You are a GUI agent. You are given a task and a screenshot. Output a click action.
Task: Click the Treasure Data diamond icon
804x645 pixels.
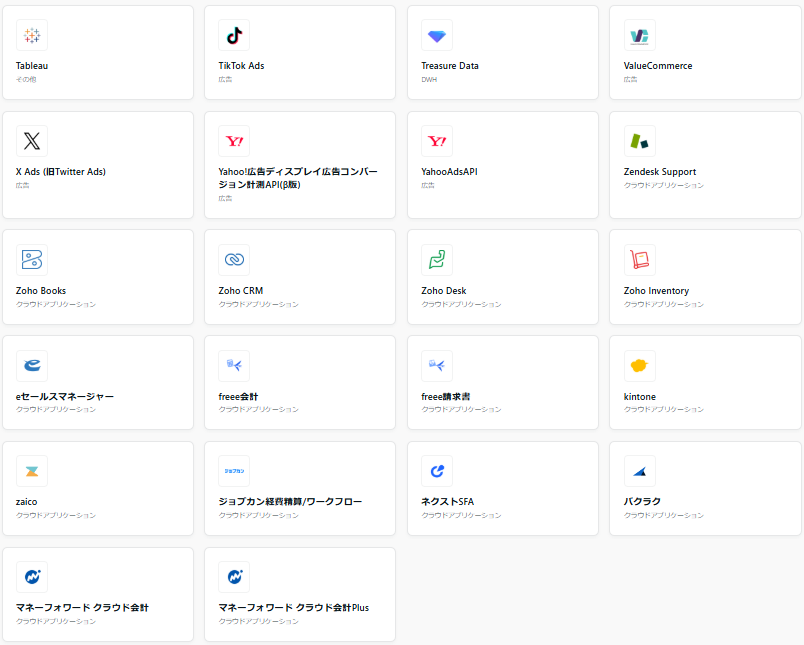437,35
